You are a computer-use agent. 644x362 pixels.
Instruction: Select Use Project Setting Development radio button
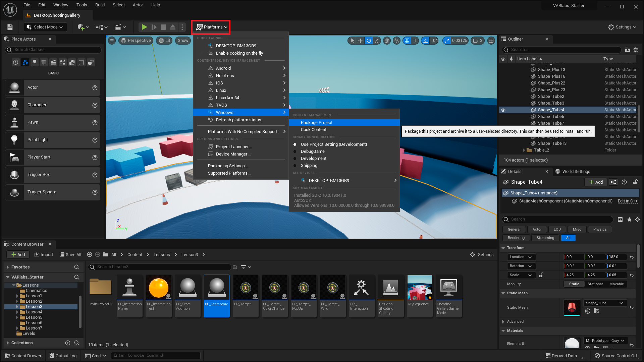pyautogui.click(x=295, y=144)
